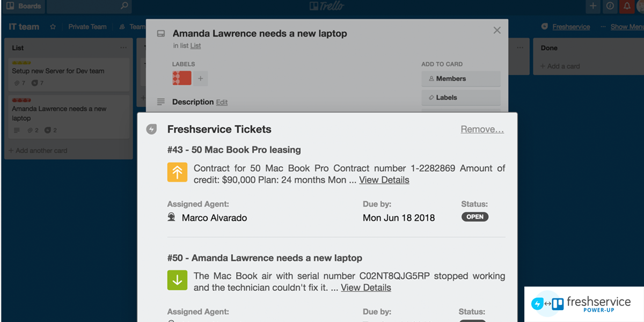644x322 pixels.
Task: Open the Setup new Server for Dev team card
Action: pos(58,71)
